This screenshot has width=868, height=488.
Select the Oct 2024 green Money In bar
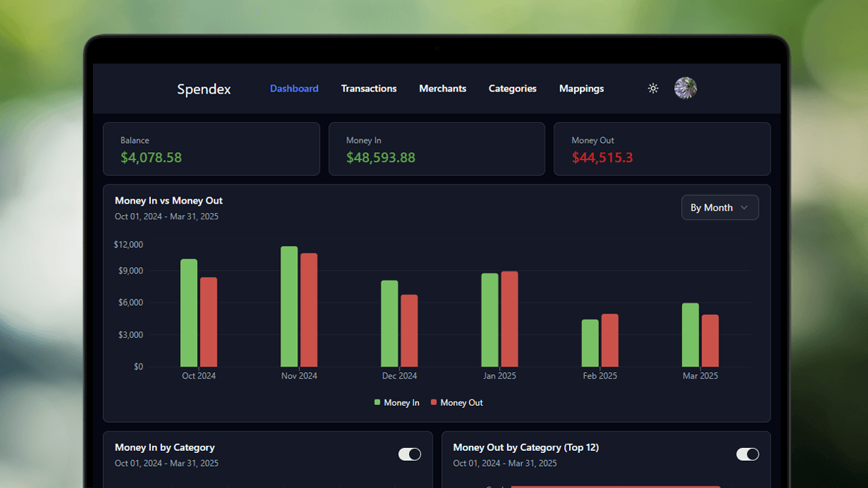189,313
